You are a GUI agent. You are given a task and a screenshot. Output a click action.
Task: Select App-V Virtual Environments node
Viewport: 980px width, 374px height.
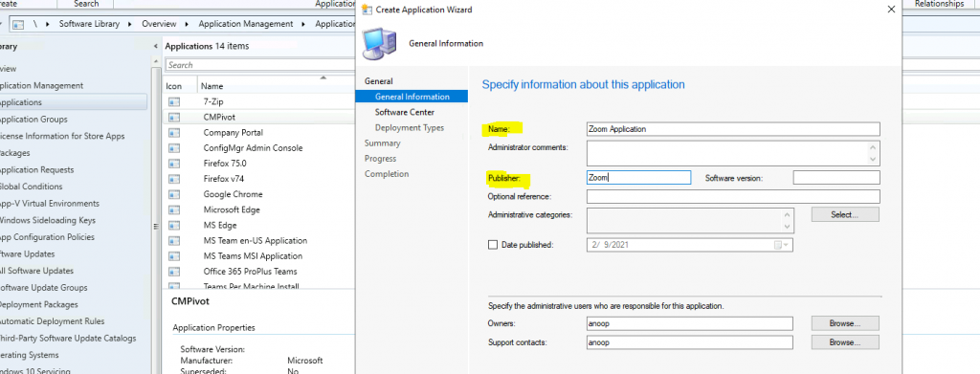(x=49, y=204)
